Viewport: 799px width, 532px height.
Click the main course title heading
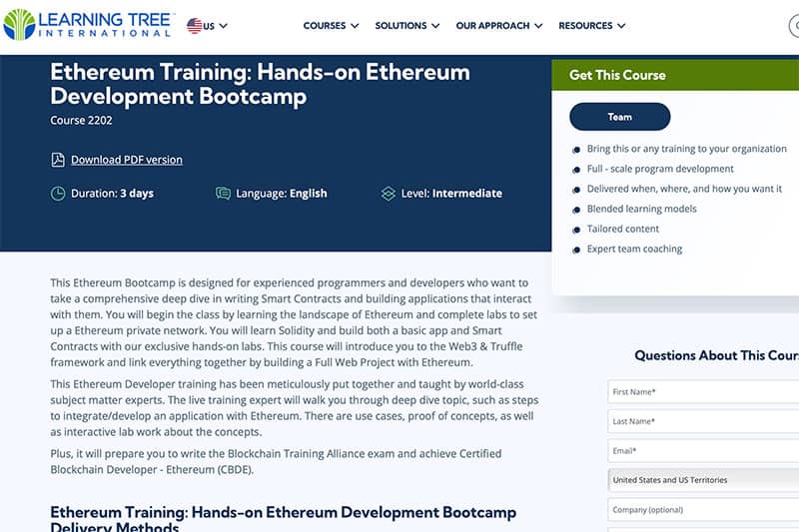point(260,84)
